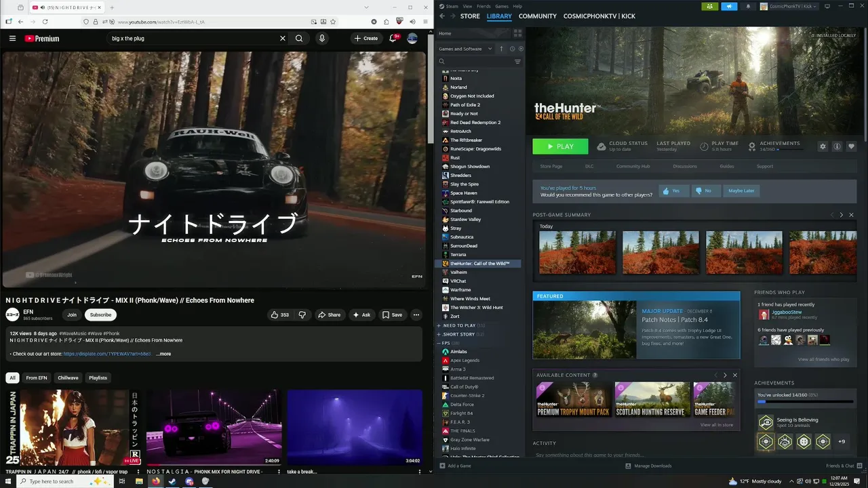868x488 pixels.
Task: Open Steam friends activity green button
Action: pos(709,6)
